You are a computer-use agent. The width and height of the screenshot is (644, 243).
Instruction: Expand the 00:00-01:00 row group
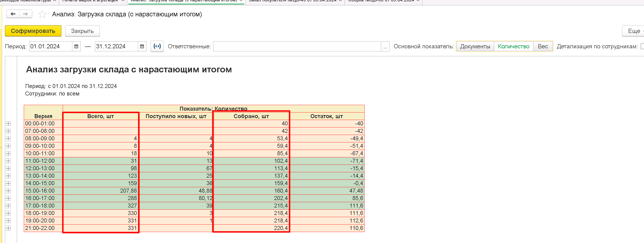point(8,124)
